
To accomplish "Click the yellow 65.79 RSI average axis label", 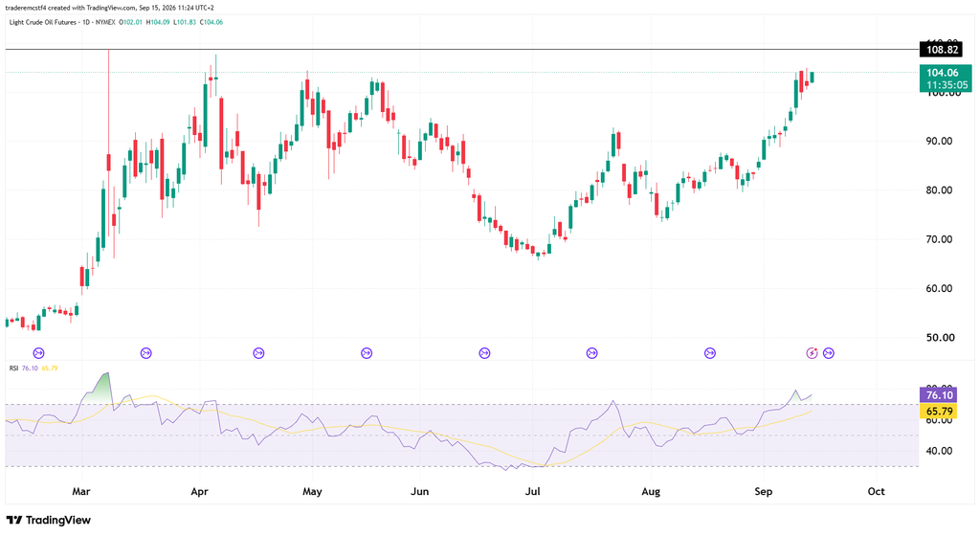I will point(939,411).
